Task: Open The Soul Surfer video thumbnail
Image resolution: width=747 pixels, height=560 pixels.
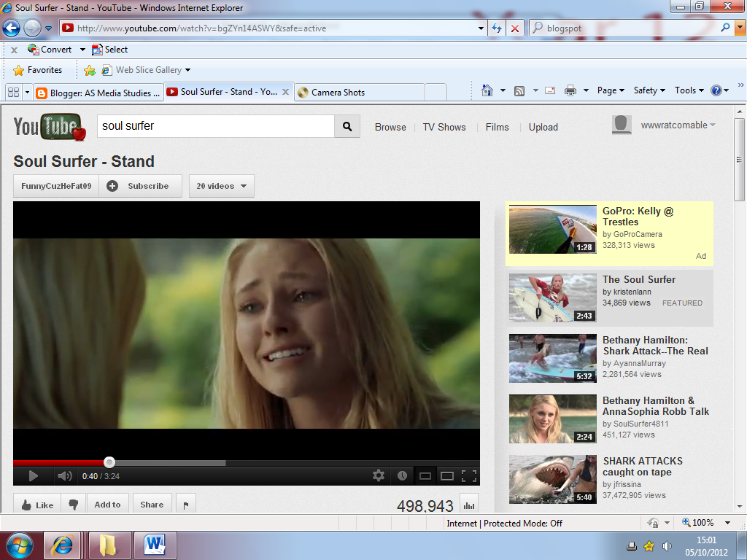Action: (553, 298)
